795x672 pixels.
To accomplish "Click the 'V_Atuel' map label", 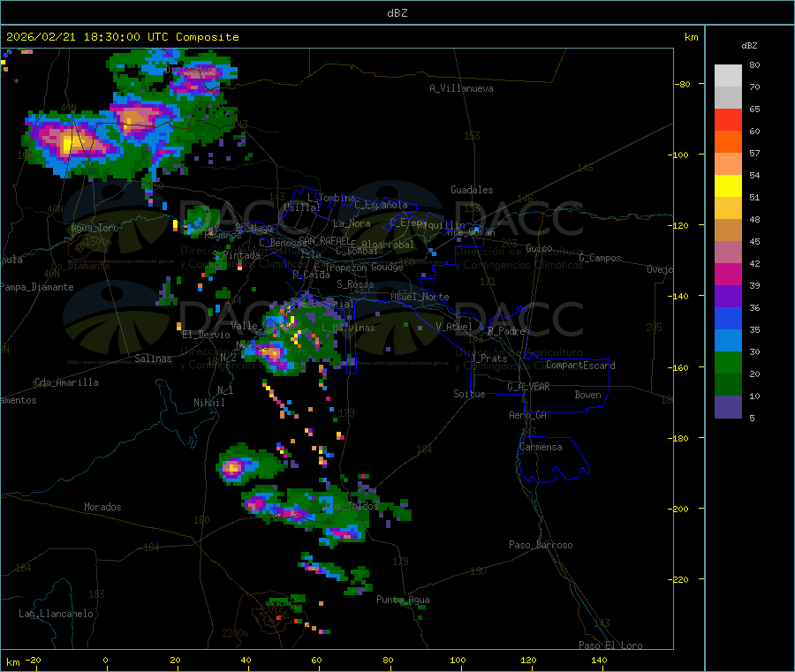I will (454, 327).
